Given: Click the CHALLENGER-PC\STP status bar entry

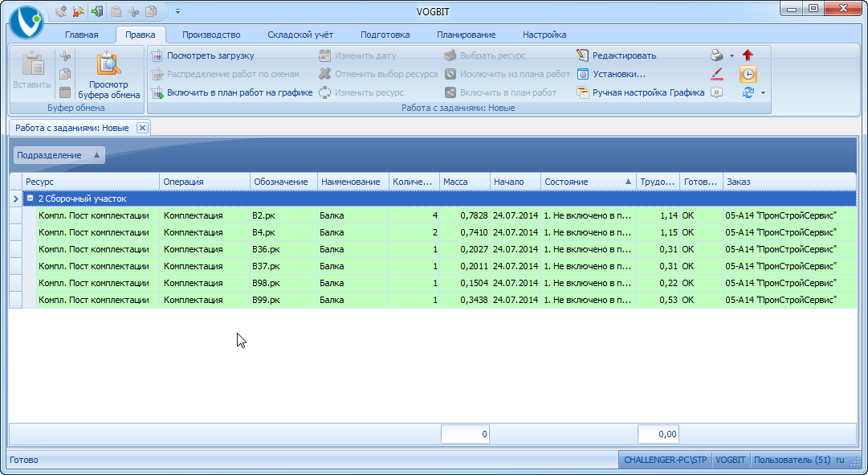Looking at the screenshot, I should tap(665, 460).
